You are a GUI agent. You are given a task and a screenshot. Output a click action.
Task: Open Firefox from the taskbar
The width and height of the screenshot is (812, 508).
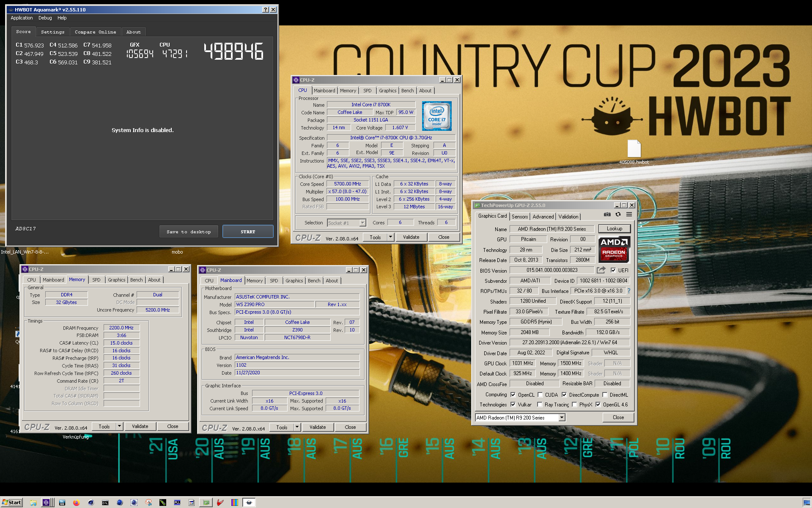76,502
